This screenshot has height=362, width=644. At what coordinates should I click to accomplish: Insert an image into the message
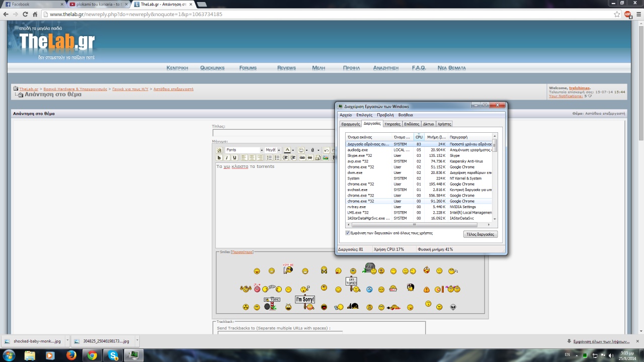click(x=326, y=157)
